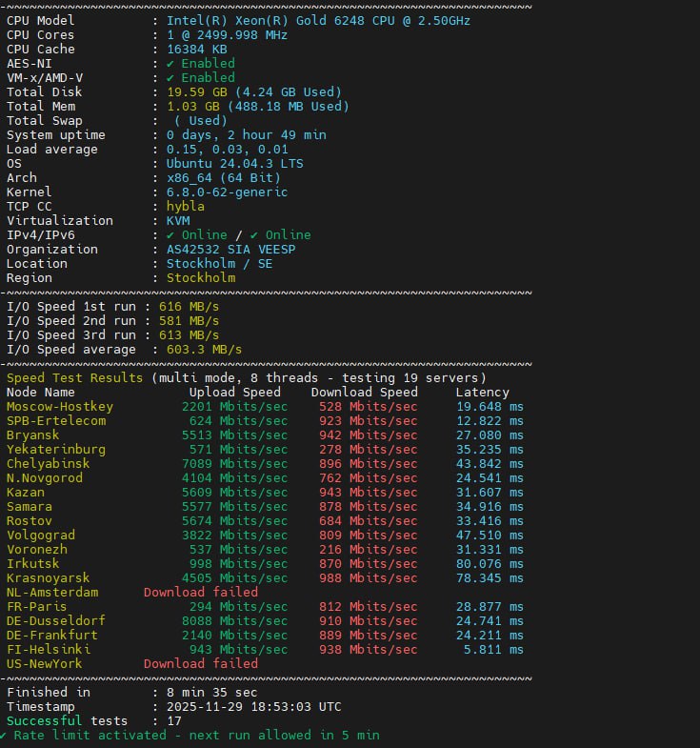Click '8088 Mbits/sec' upload for DE-Dusseldorf
Image resolution: width=700 pixels, height=748 pixels.
234,621
